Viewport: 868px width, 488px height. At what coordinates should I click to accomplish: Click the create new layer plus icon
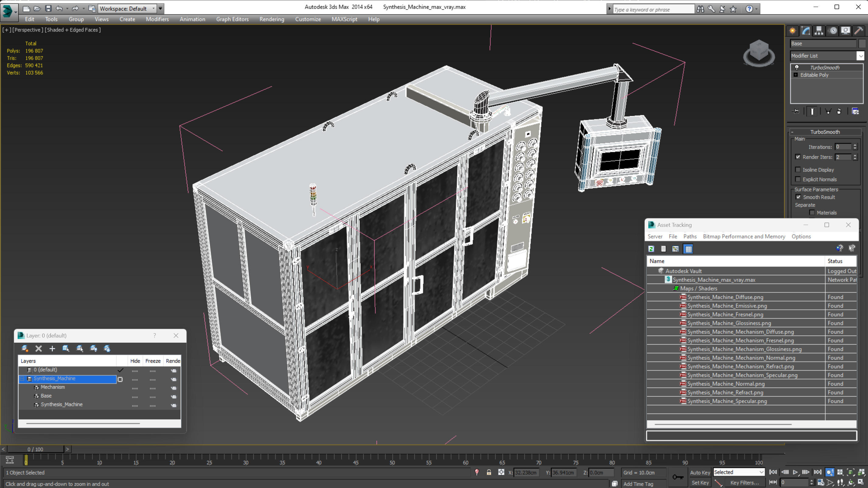tap(52, 348)
